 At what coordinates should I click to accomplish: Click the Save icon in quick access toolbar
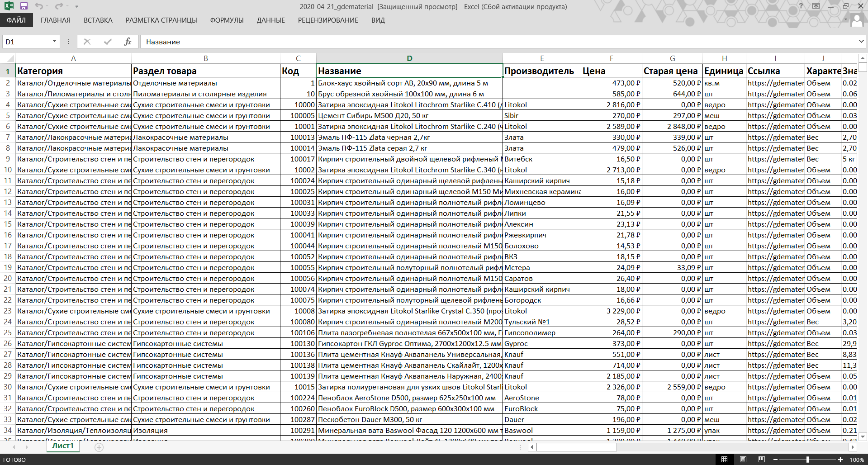coord(24,6)
